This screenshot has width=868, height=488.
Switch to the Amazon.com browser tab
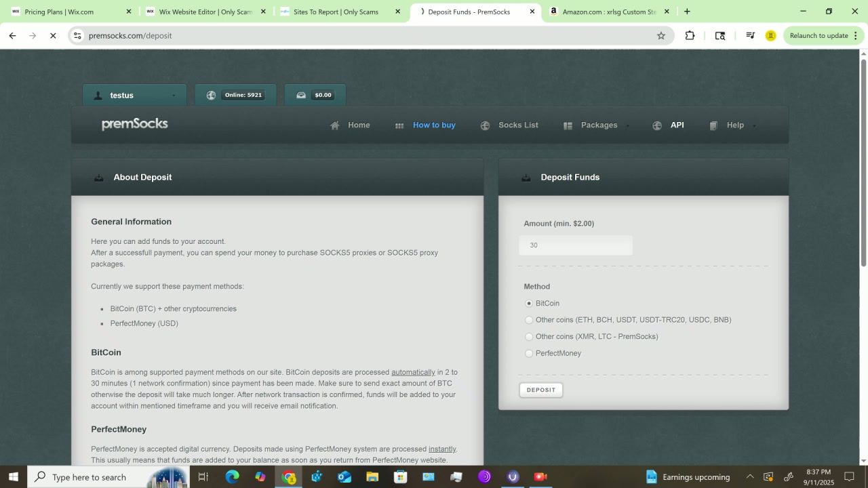pos(610,12)
